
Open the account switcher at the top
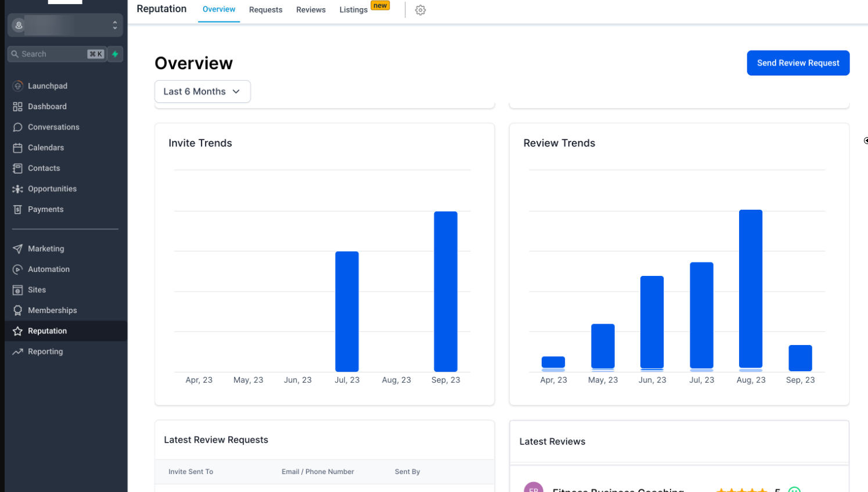click(x=65, y=25)
